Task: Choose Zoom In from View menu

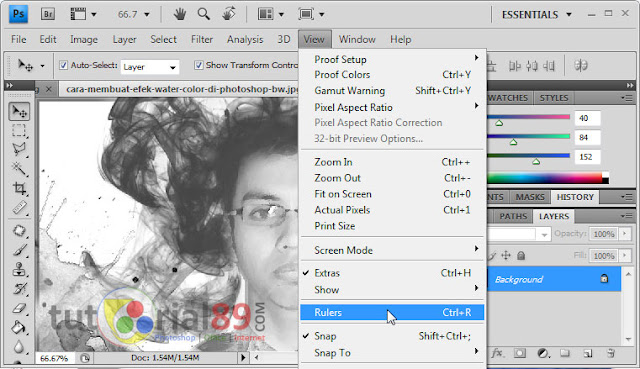Action: 392,162
